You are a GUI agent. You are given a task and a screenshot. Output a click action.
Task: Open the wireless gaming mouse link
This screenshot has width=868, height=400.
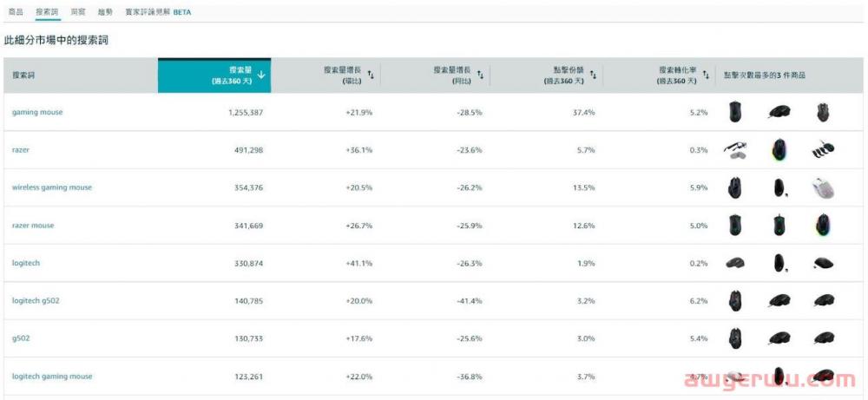(52, 187)
